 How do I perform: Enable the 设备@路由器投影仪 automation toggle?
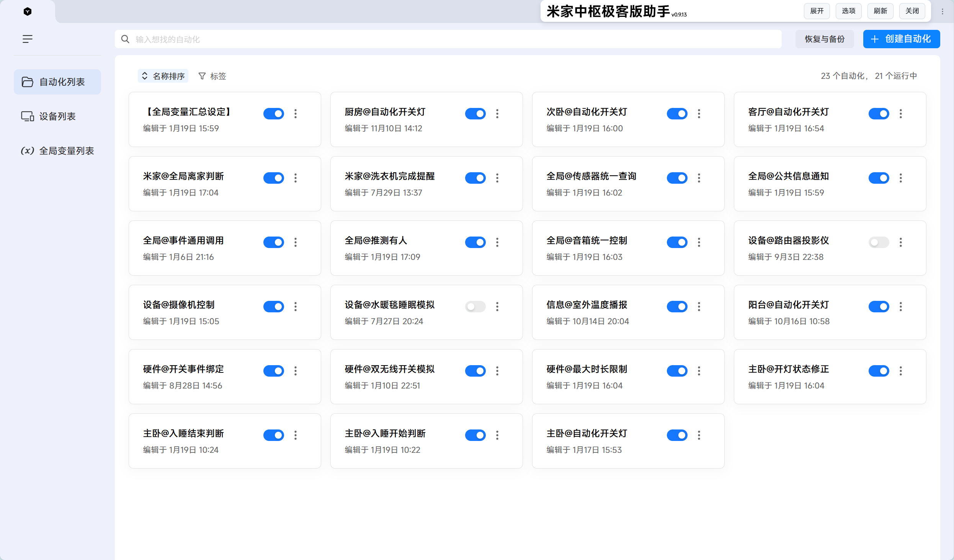pyautogui.click(x=879, y=242)
